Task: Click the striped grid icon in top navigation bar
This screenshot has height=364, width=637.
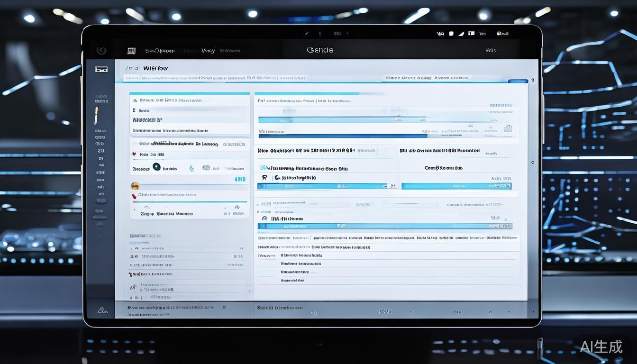Action: click(131, 51)
